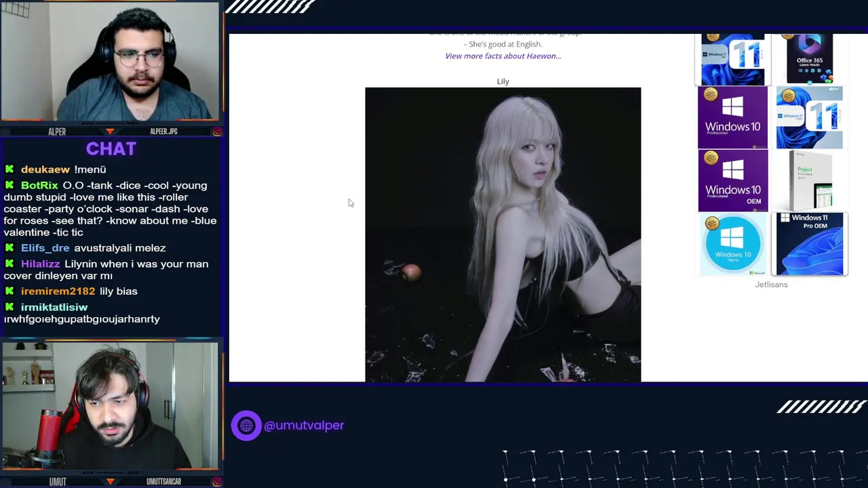Viewport: 868px width, 488px height.
Task: Open the Windows 10 Professional OEM ad
Action: [732, 180]
